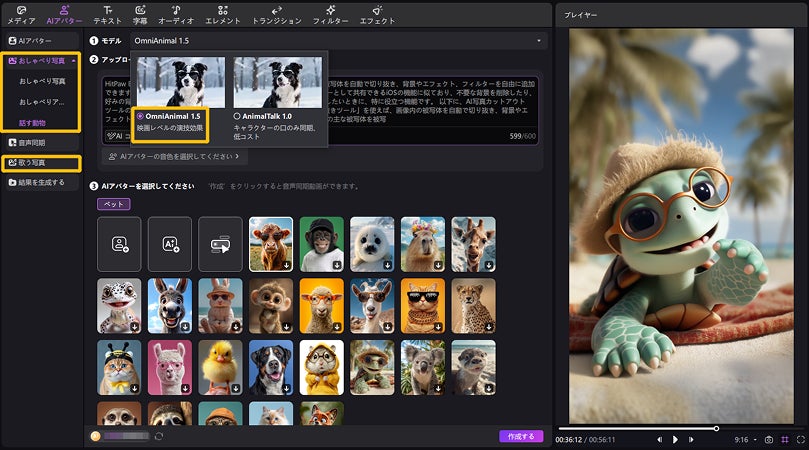809x450 pixels.
Task: Click the player timeline progress handle
Action: point(716,428)
